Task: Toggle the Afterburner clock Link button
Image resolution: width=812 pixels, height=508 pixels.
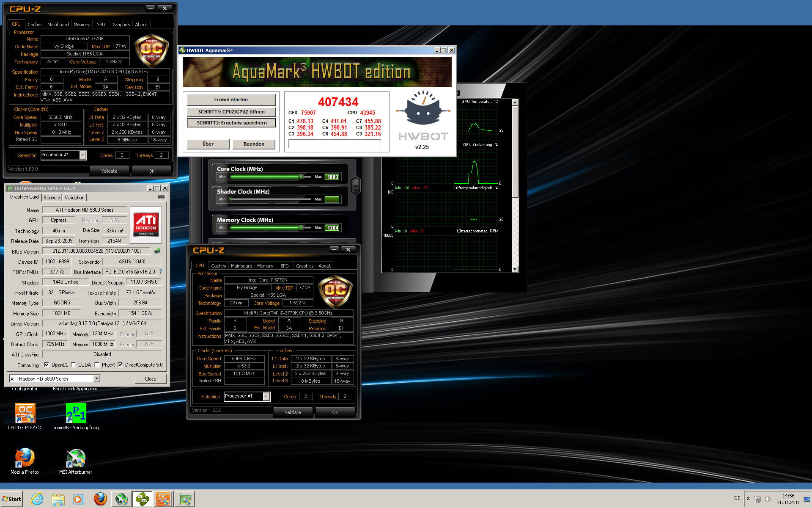Action: [x=356, y=185]
